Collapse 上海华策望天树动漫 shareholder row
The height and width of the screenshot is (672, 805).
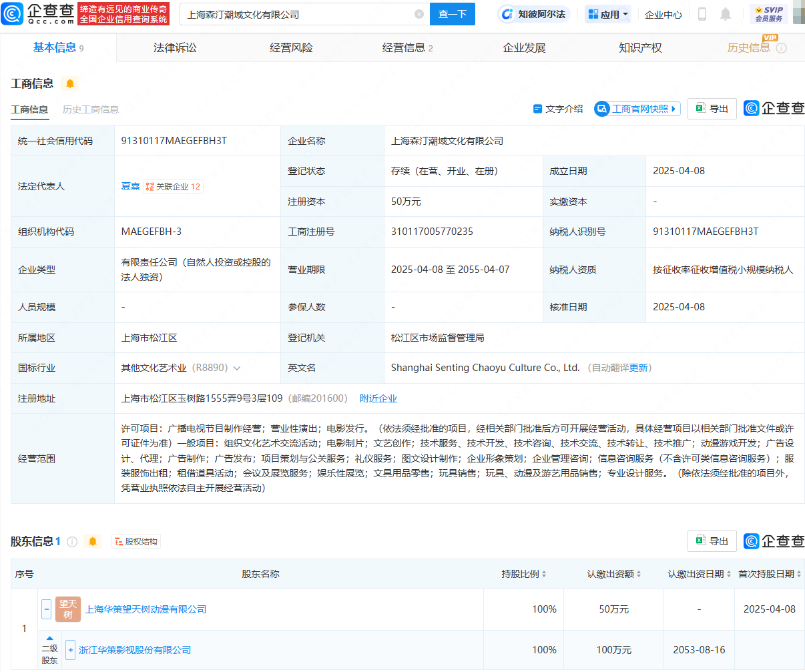point(47,609)
